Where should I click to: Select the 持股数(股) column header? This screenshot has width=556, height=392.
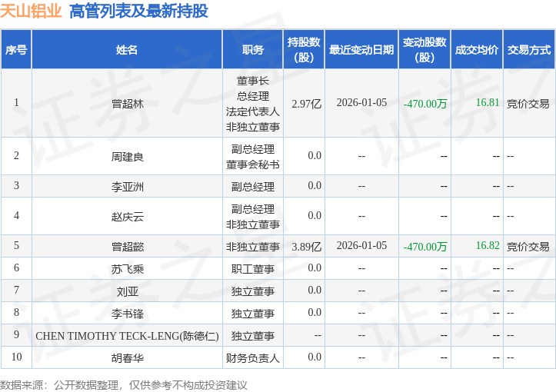tap(304, 50)
